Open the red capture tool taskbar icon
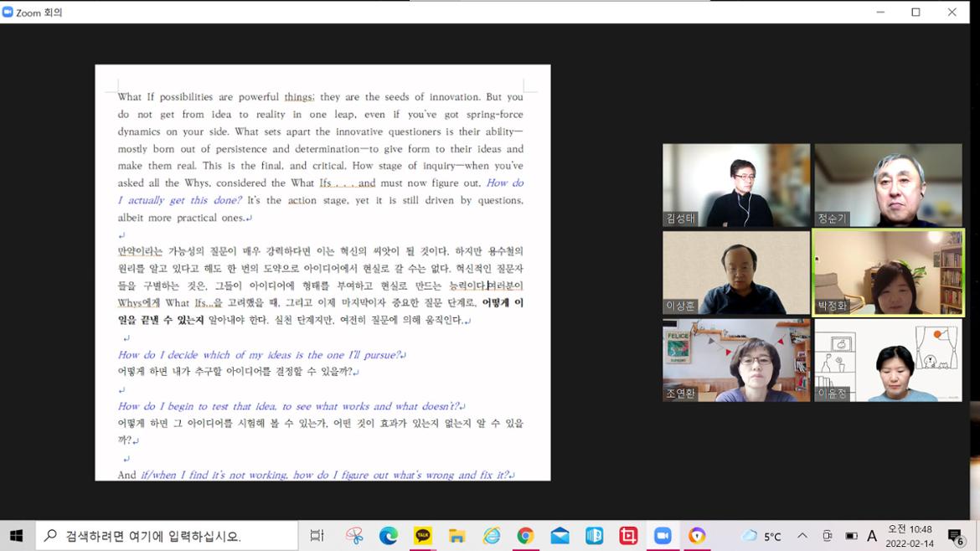 pos(628,536)
